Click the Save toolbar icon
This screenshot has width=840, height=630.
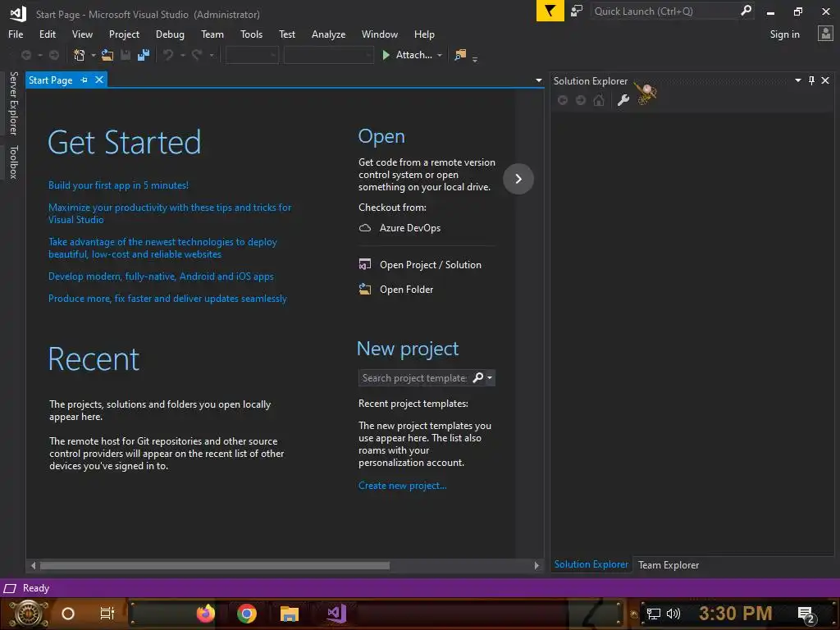point(126,55)
